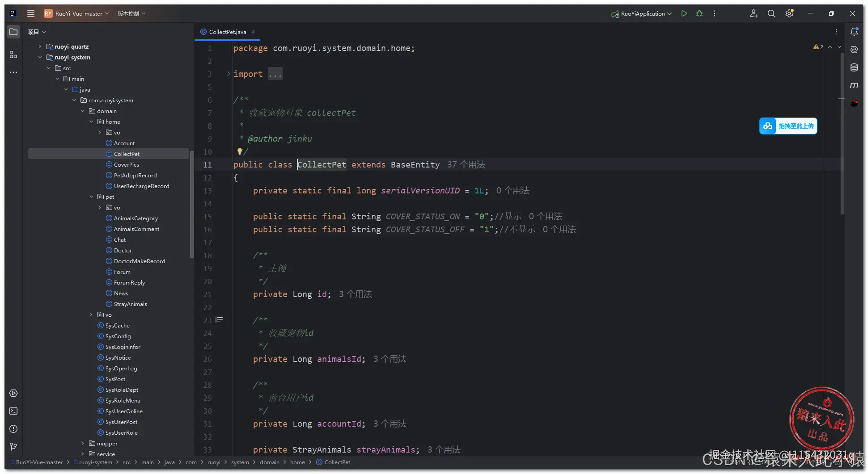Show usages of accountId field

[390, 424]
